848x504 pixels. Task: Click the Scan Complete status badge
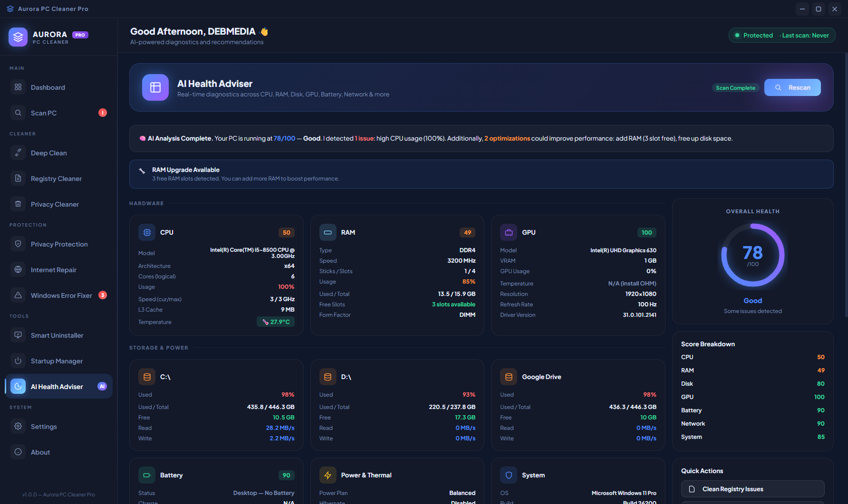point(735,88)
